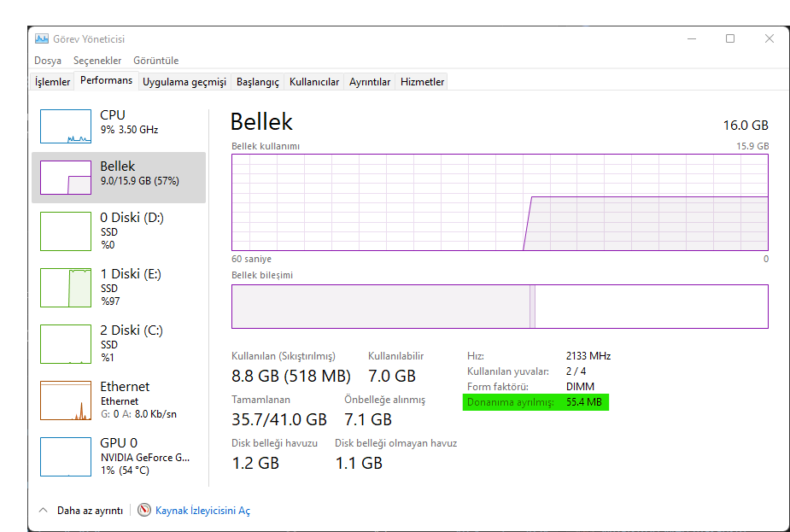Open the Görüntüle menu
790x532 pixels.
(155, 61)
